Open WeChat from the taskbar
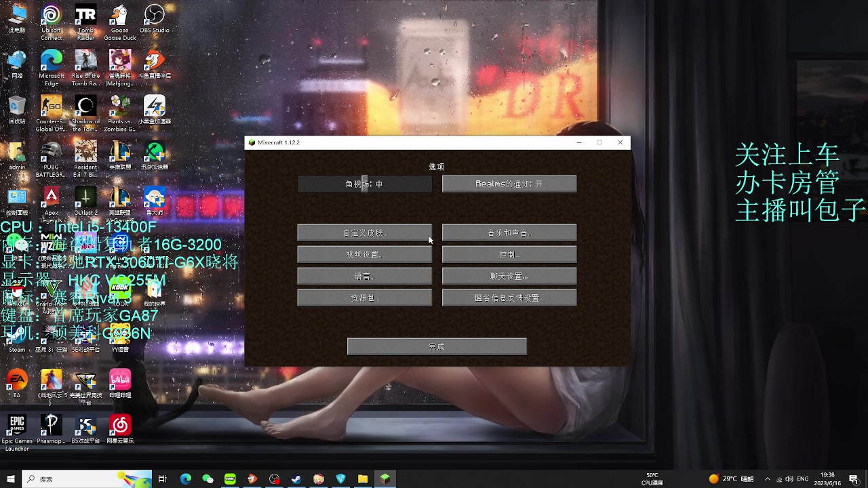Screen dimensions: 868x488 tap(208, 479)
